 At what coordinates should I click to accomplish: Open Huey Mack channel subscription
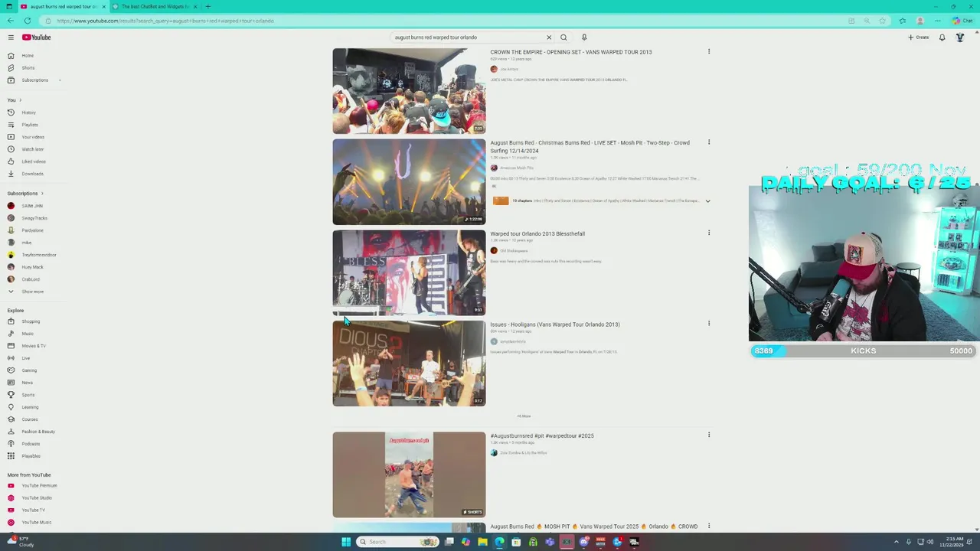click(x=33, y=267)
